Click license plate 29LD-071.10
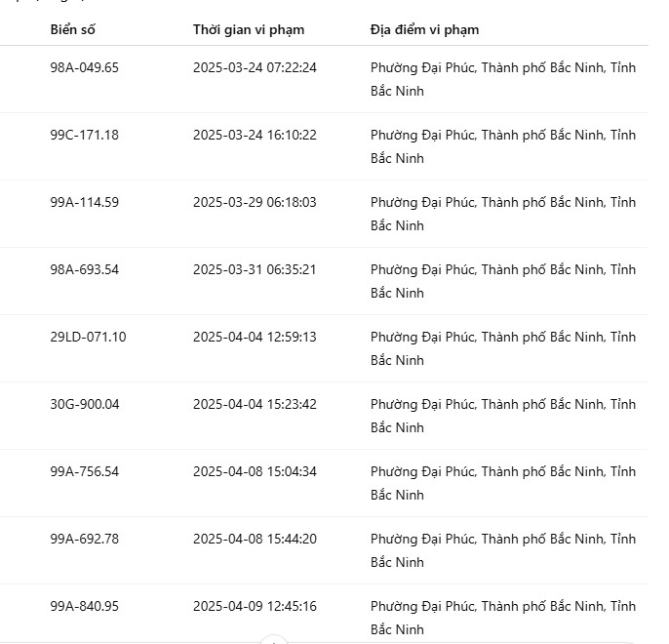Viewport: 669px width, 644px height. (x=89, y=338)
